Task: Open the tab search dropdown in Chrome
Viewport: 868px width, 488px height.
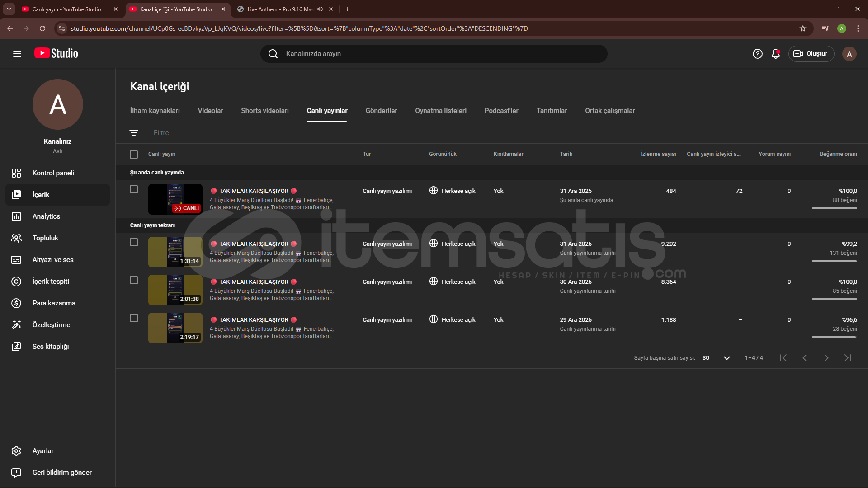Action: tap(9, 9)
